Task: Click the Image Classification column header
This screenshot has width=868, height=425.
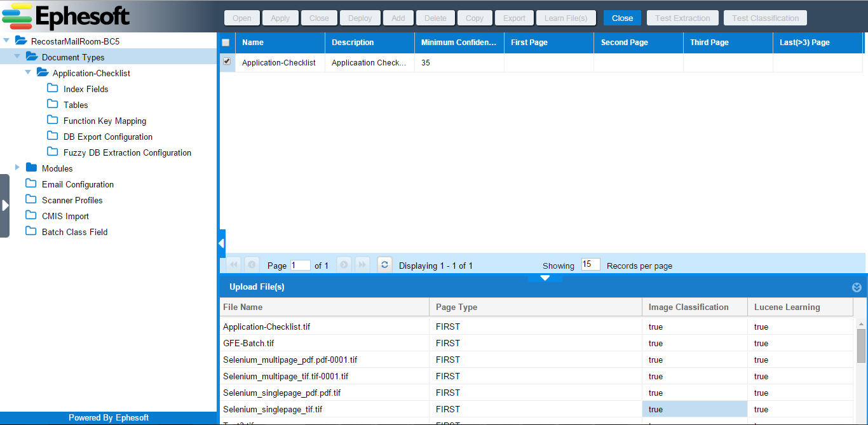Action: click(695, 307)
